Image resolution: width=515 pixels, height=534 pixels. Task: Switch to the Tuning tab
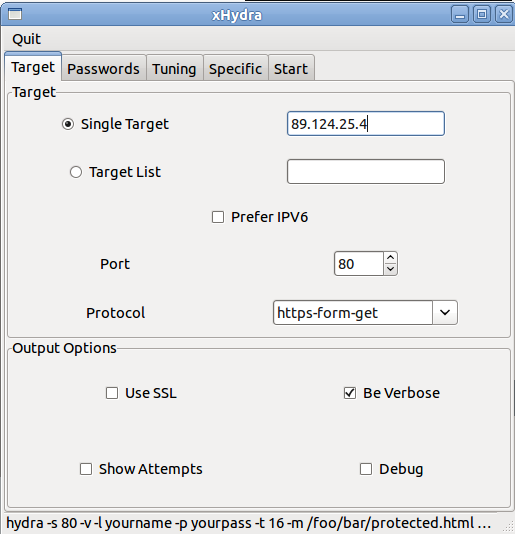(x=174, y=68)
